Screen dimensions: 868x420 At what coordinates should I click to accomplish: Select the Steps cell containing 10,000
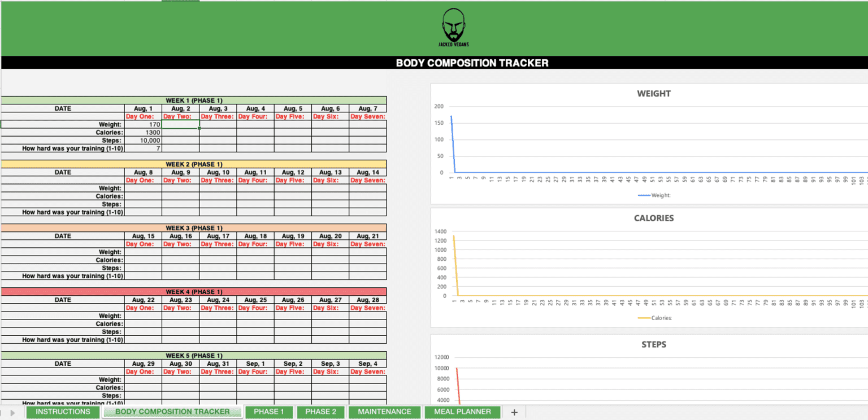pos(144,140)
